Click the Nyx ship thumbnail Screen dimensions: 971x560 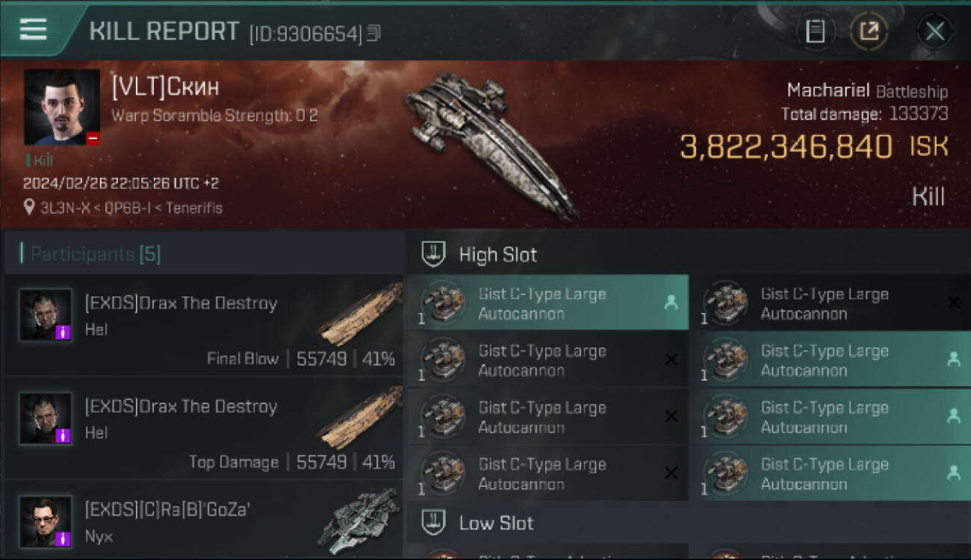tap(359, 521)
